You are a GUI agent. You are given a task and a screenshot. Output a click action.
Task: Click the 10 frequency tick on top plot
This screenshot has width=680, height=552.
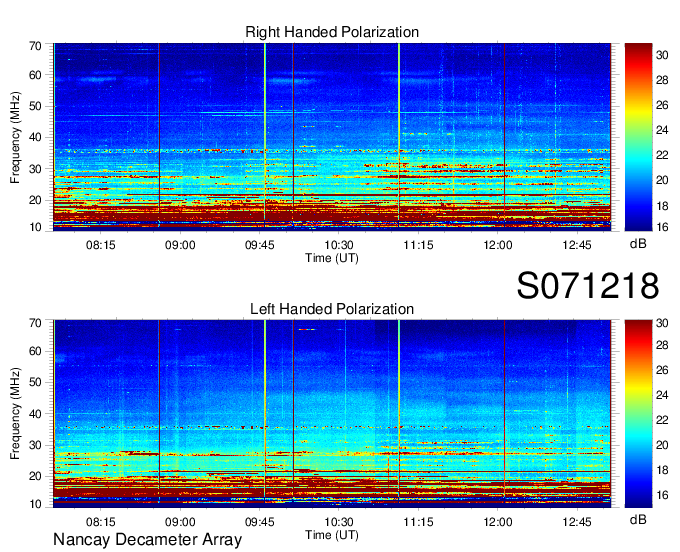pyautogui.click(x=35, y=227)
